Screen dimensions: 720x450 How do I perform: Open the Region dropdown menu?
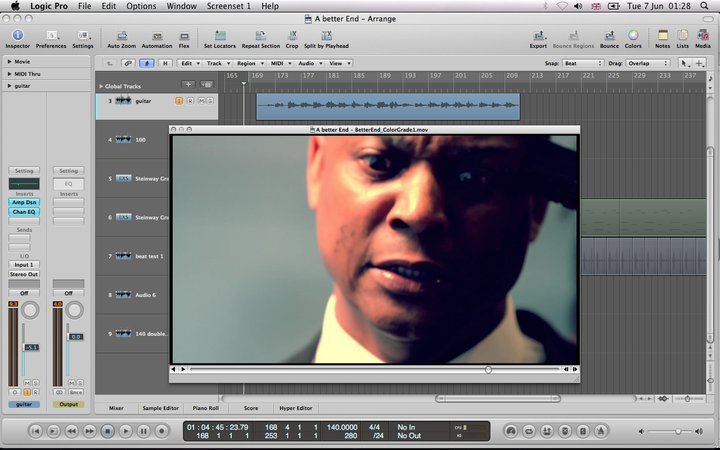point(250,63)
